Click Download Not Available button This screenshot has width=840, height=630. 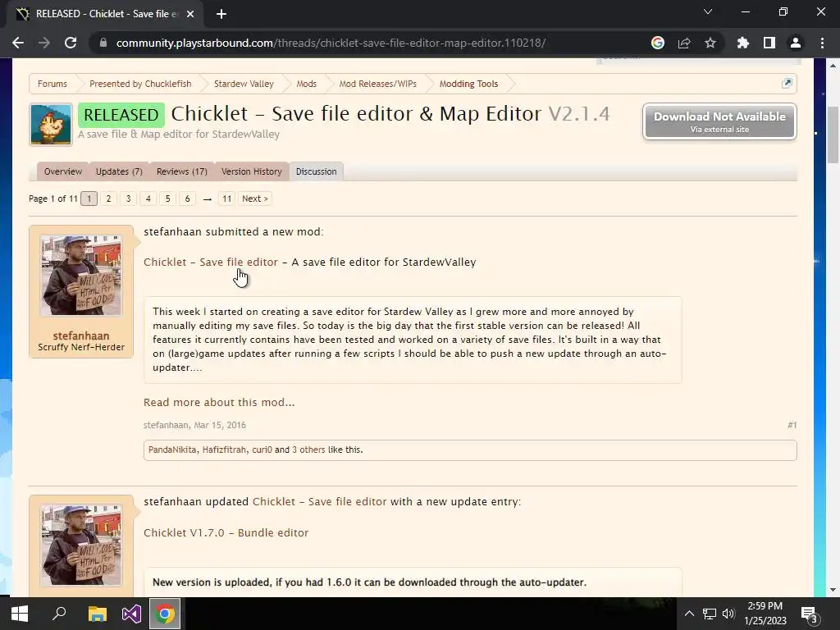coord(719,121)
